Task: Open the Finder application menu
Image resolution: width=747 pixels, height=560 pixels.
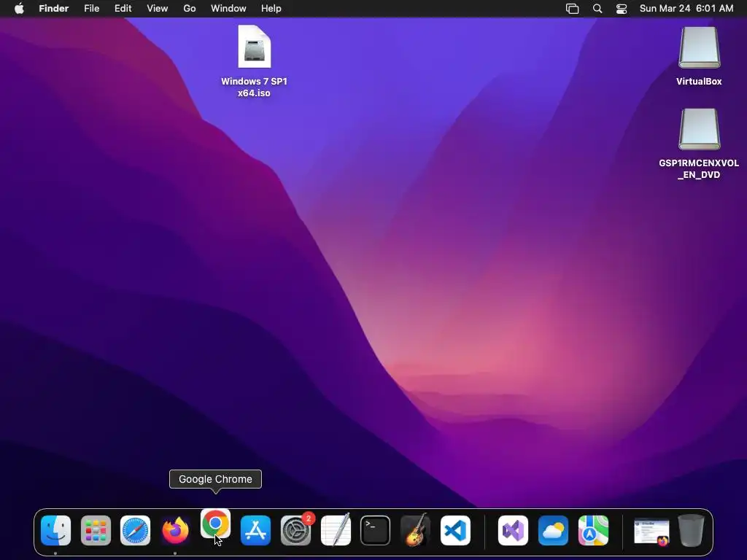Action: [54, 9]
